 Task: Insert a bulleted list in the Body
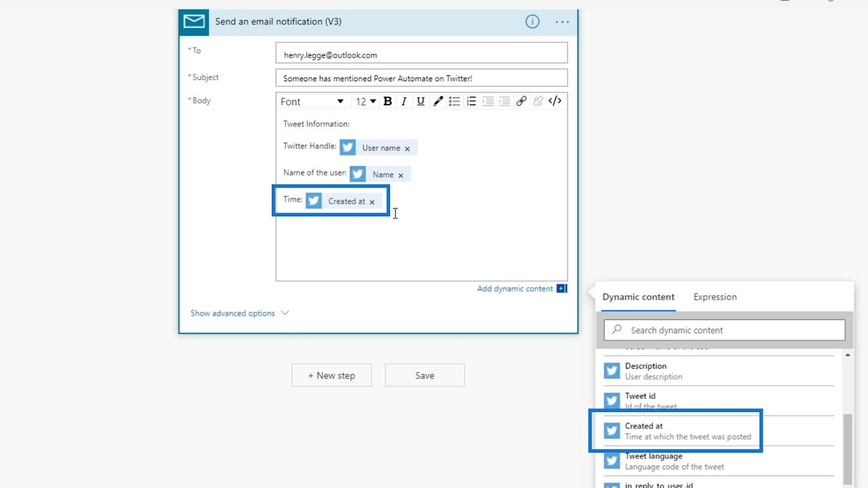(x=455, y=101)
